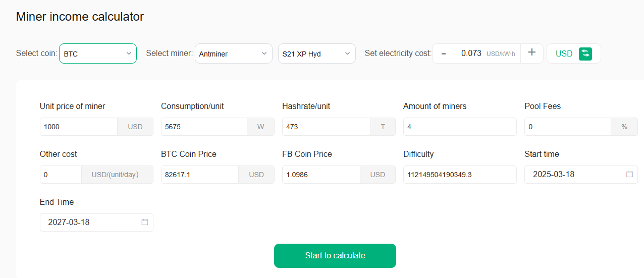The image size is (644, 278).
Task: Click the Consumption/unit input field
Action: pyautogui.click(x=204, y=127)
